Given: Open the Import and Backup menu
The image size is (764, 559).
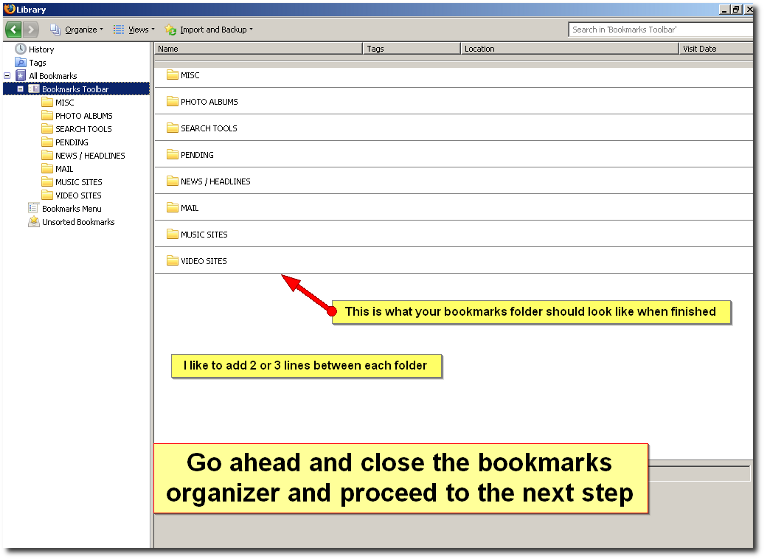Looking at the screenshot, I should click(209, 30).
